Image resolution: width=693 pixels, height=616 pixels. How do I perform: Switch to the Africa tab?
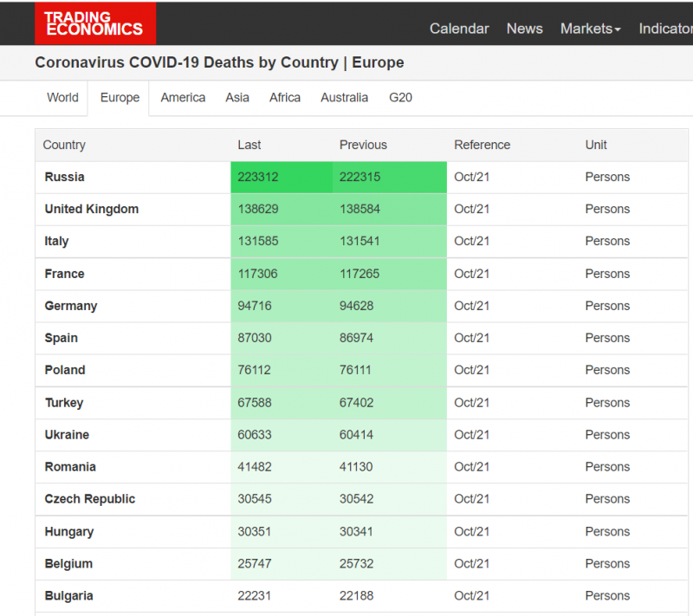point(285,98)
